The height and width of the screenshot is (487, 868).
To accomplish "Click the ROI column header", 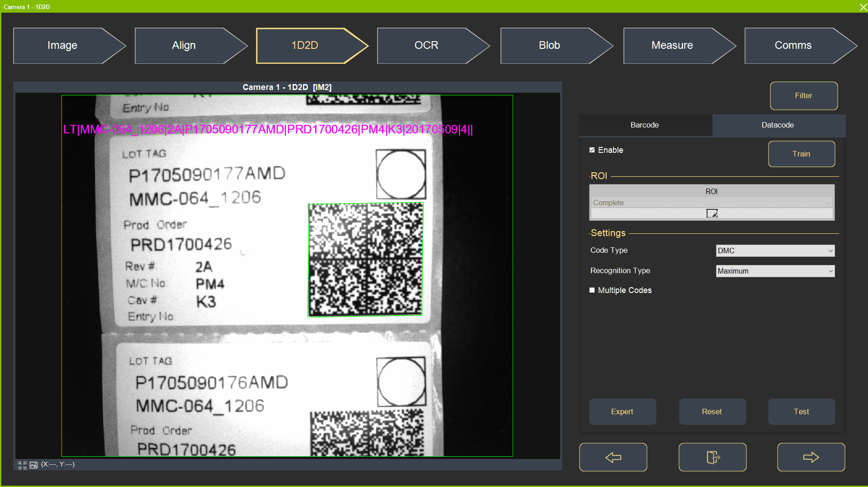I will 712,191.
